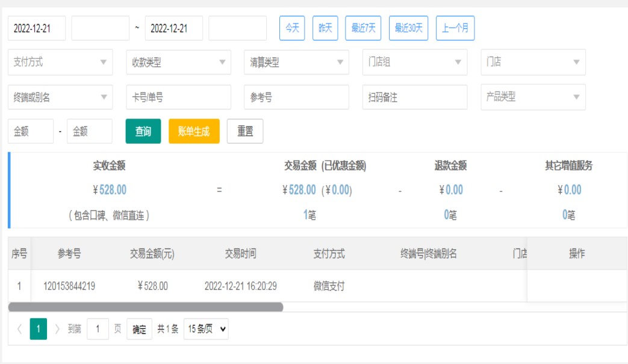Image resolution: width=628 pixels, height=364 pixels.
Task: Focus the 卡号/单号 input field
Action: point(178,97)
